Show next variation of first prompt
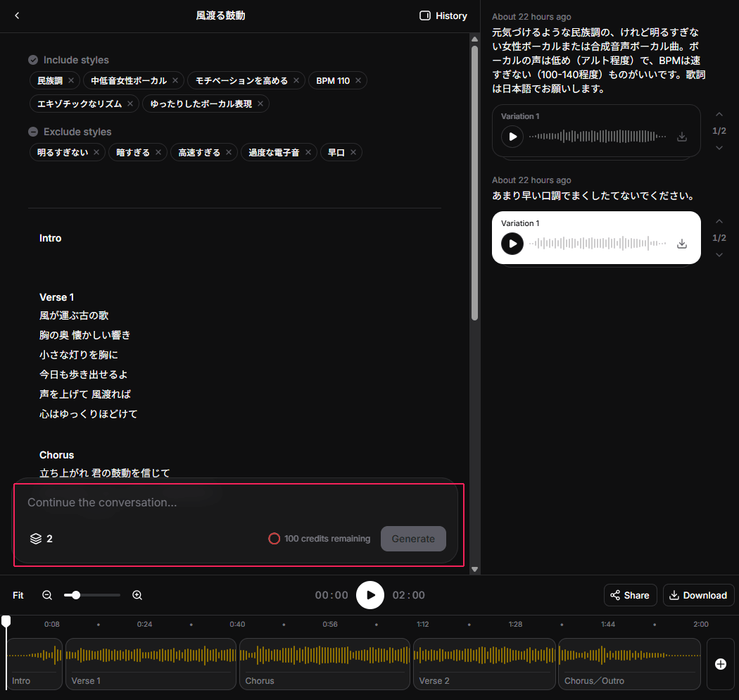 click(719, 148)
